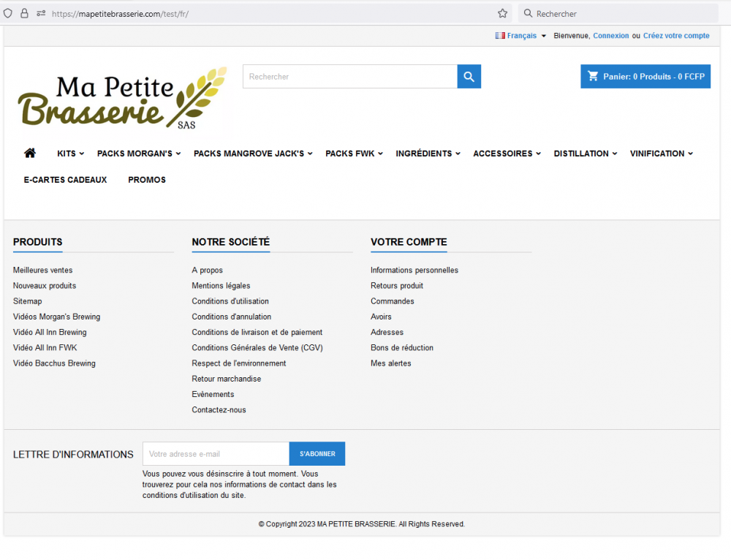Click the Ma Petite Brasserie logo
Screen dimensions: 731x560
[122, 99]
